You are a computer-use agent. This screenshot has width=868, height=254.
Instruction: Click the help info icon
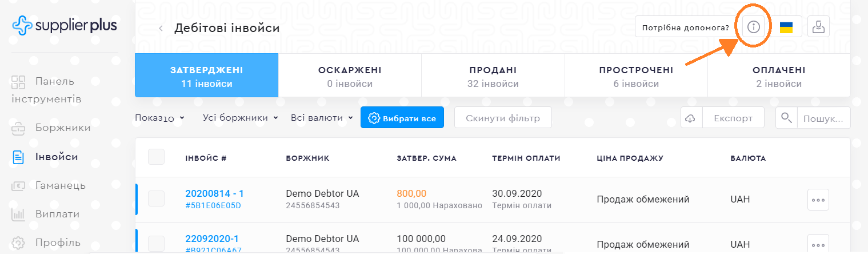754,27
